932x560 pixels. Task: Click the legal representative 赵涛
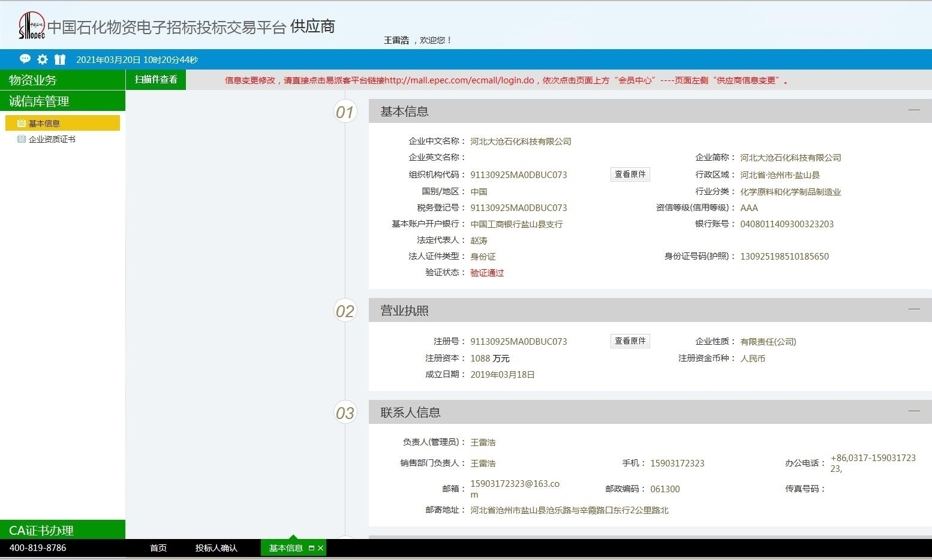click(x=479, y=240)
